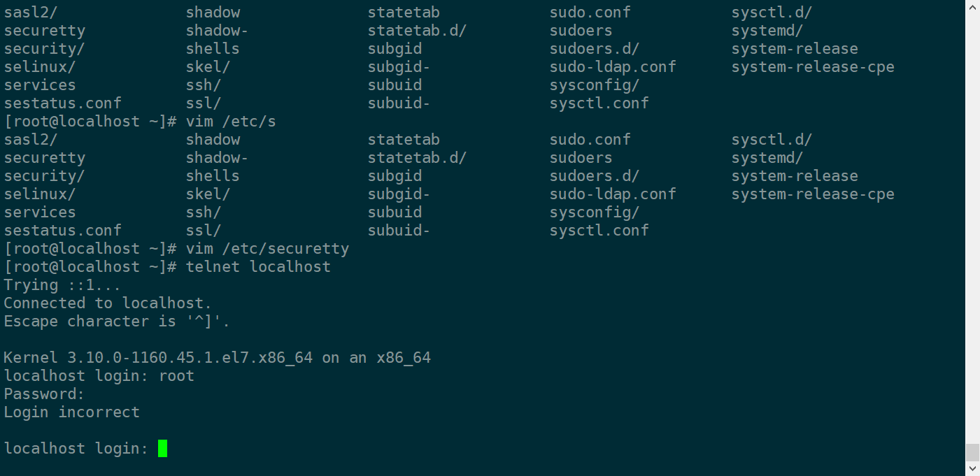Screen dimensions: 980x476
Task: Click the scrollbar down arrow
Action: [x=972, y=469]
